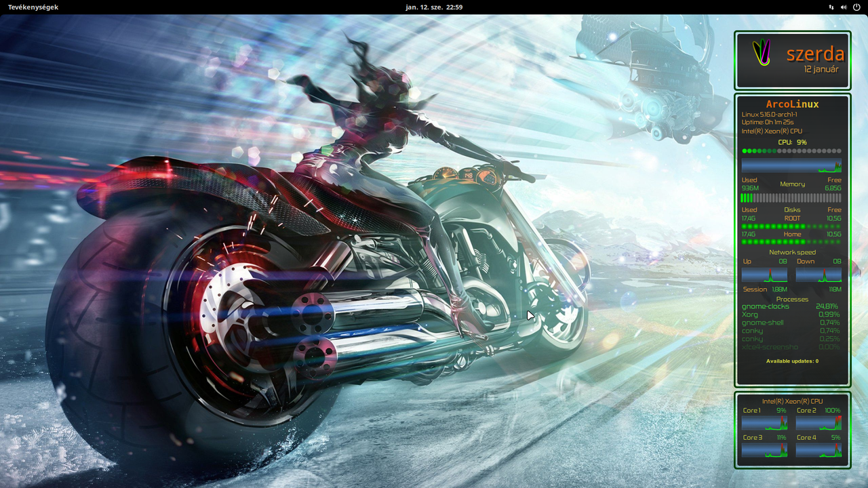Click the ROOT disk usage bar
Image resolution: width=868 pixels, height=488 pixels.
(791, 226)
